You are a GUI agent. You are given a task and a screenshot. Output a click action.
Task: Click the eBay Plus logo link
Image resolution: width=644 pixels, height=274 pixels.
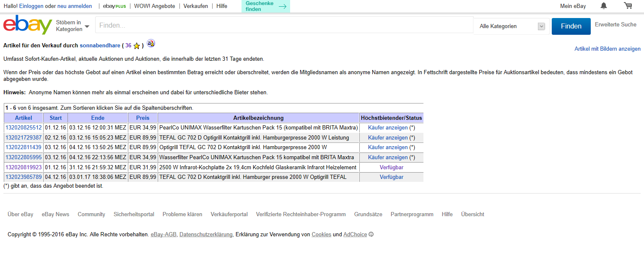pos(114,6)
